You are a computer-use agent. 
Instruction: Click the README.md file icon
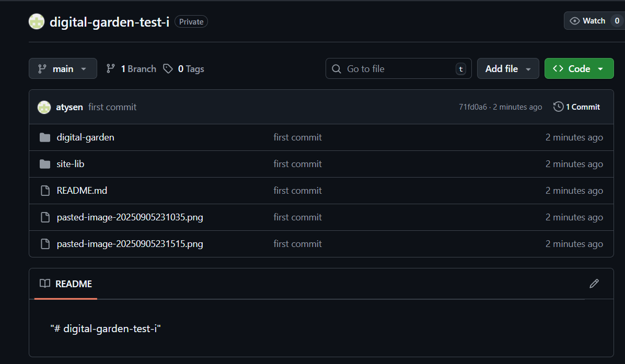[45, 191]
